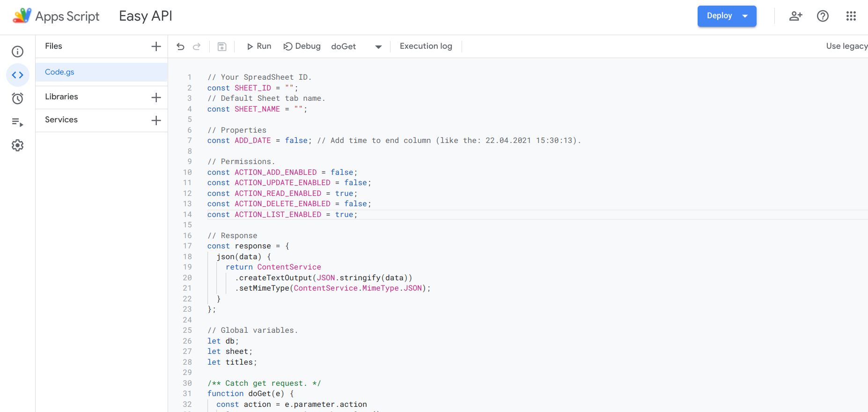Click the Redo arrow in toolbar
Screen dimensions: 868x412
click(197, 46)
